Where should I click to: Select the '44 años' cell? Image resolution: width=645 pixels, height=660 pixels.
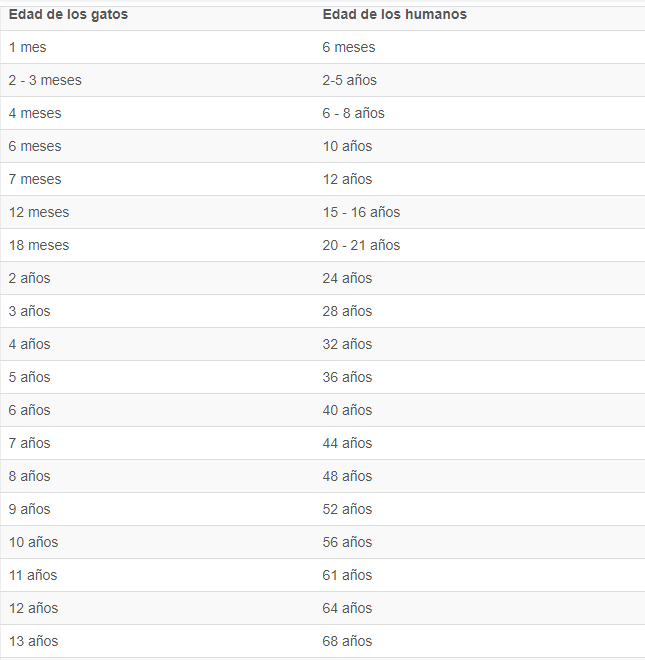[347, 443]
